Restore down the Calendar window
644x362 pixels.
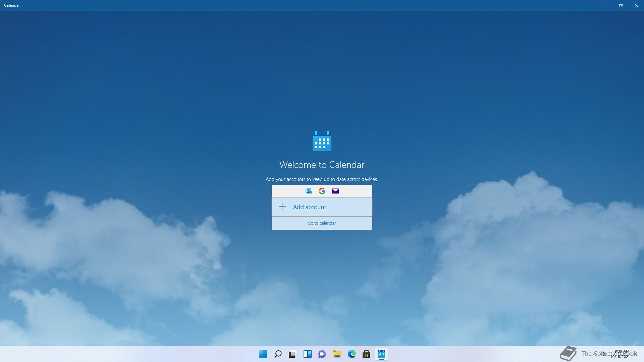click(x=621, y=5)
